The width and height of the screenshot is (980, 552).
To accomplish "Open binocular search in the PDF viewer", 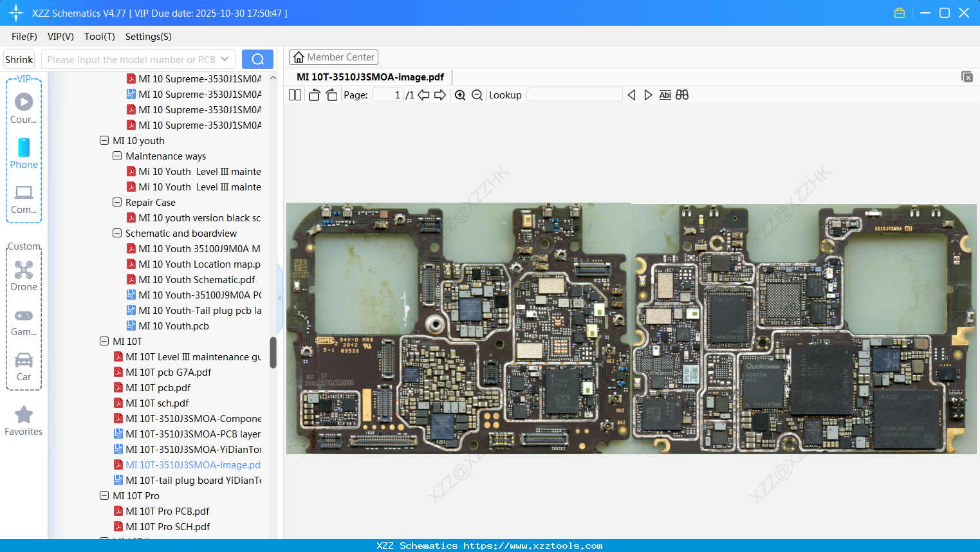I will click(682, 95).
